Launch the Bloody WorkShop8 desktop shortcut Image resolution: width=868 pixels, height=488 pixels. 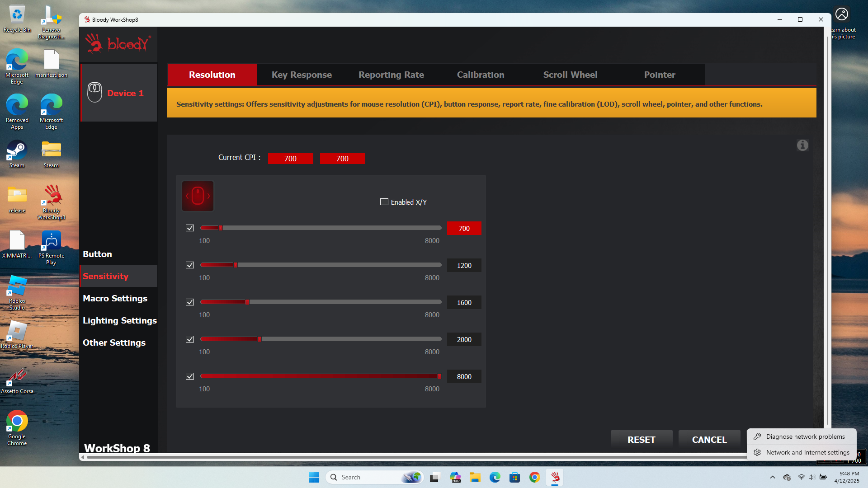click(x=51, y=202)
